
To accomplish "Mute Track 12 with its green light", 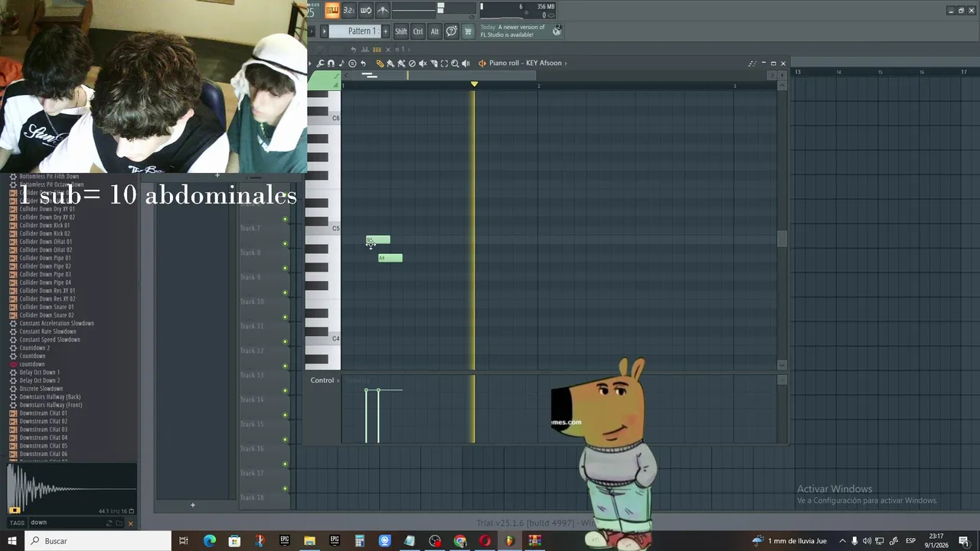I will [x=285, y=342].
